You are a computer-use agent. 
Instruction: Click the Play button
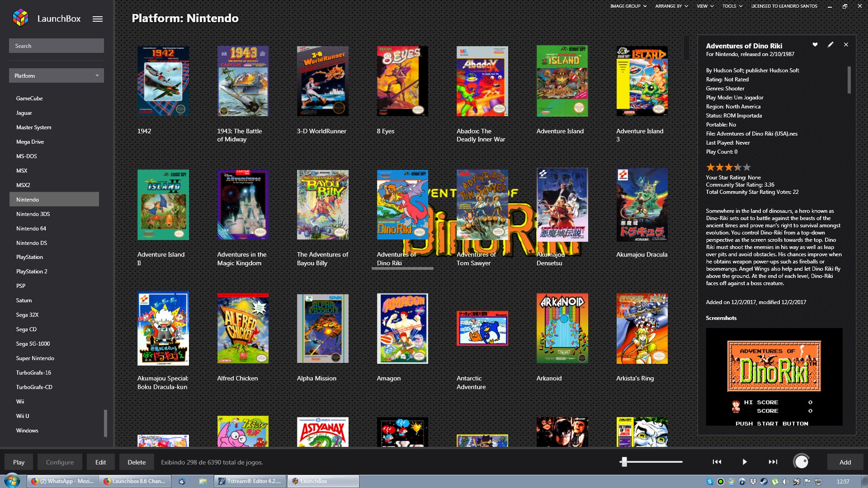pos(19,462)
